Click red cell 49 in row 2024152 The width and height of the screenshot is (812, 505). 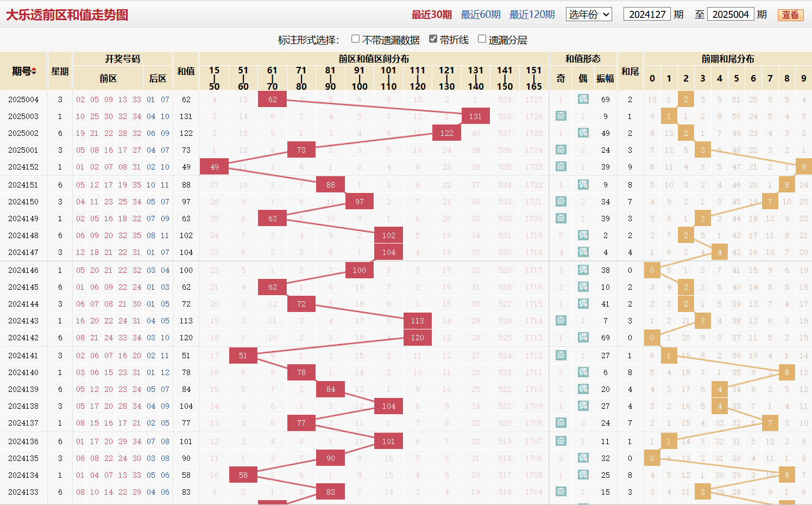(x=215, y=167)
